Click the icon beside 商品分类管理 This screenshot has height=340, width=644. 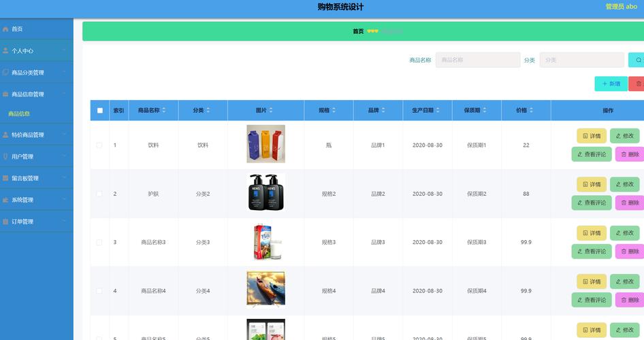point(5,73)
